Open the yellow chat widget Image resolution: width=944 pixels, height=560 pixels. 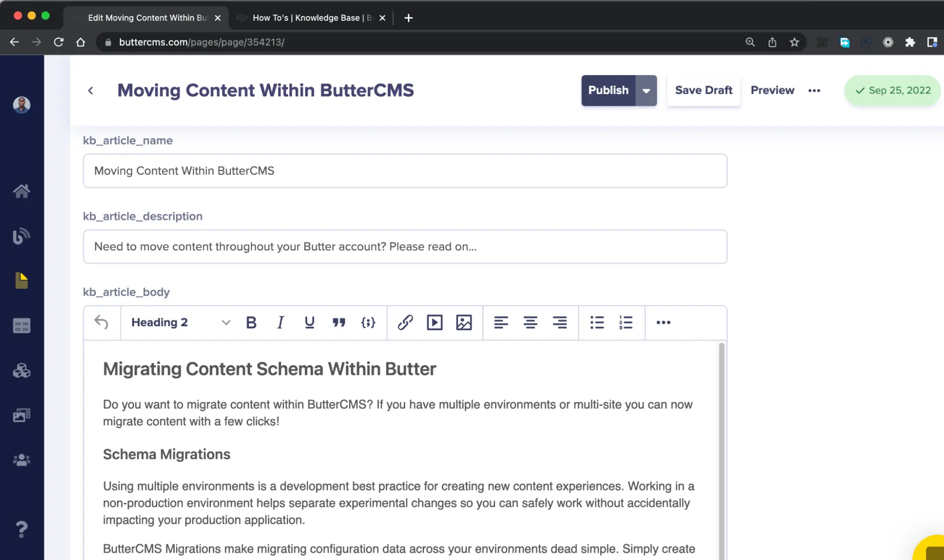click(x=929, y=548)
